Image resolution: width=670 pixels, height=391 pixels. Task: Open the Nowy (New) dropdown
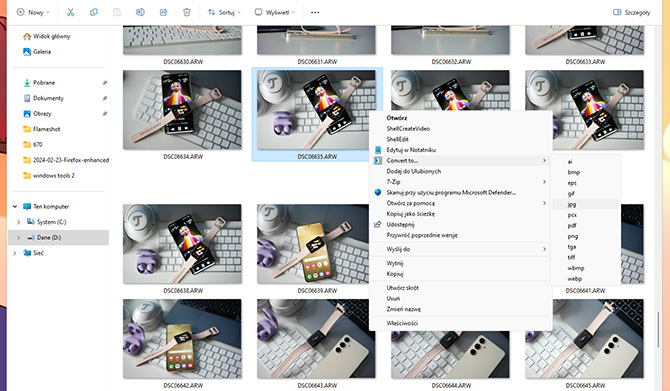coord(33,12)
